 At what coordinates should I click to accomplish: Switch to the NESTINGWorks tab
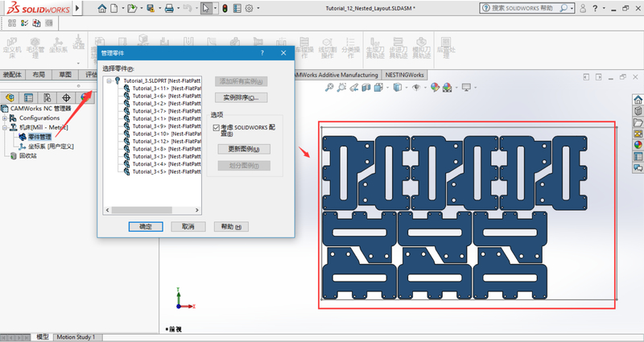[405, 75]
